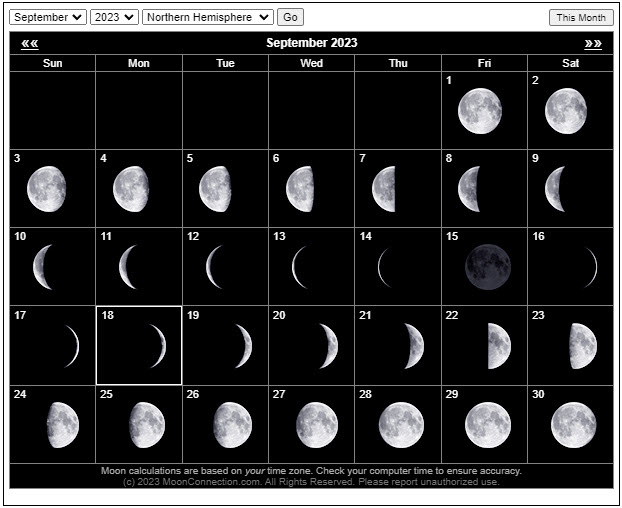Click the 'Sun' column header

[52, 63]
